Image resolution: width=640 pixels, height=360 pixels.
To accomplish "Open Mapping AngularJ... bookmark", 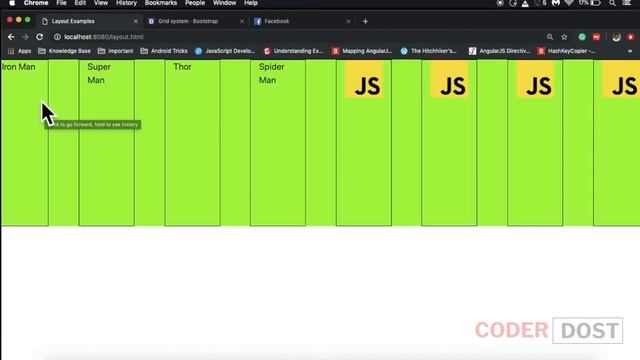I will coord(362,51).
